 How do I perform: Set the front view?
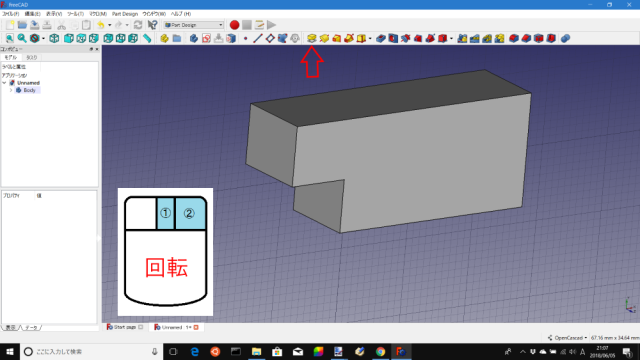[69, 38]
